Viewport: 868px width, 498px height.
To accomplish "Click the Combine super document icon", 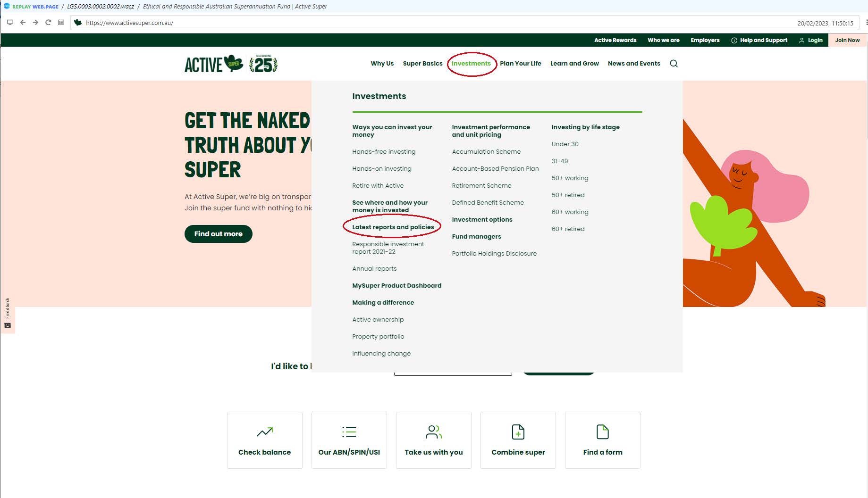I will (518, 432).
